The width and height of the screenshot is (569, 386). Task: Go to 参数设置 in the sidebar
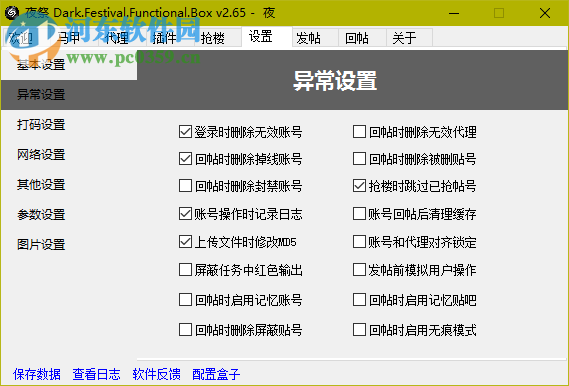pyautogui.click(x=69, y=214)
